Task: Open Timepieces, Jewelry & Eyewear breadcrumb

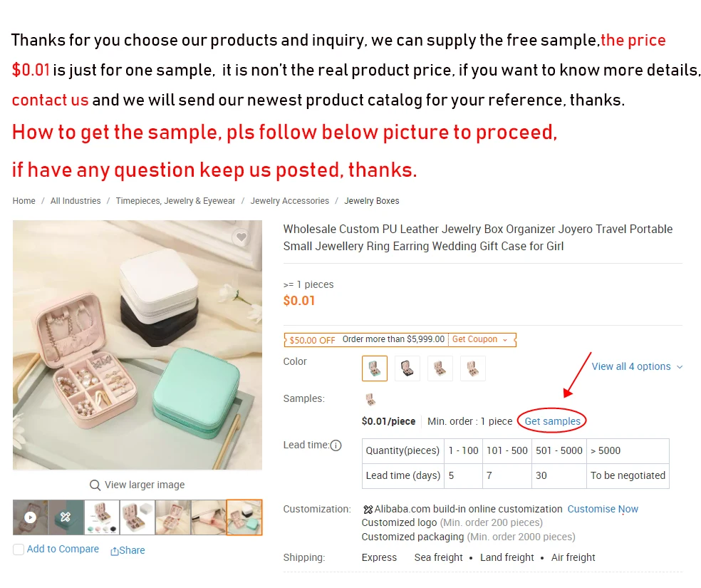Action: pos(175,201)
